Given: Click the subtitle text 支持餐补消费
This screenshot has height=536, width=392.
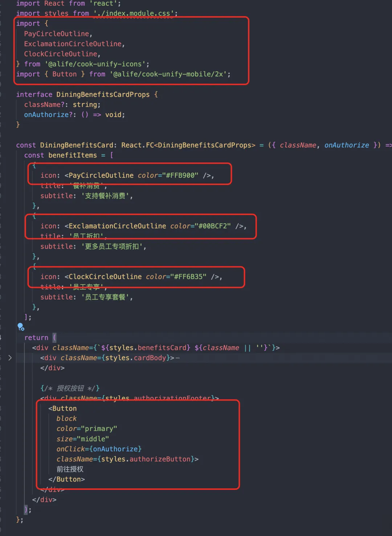Looking at the screenshot, I should [105, 196].
